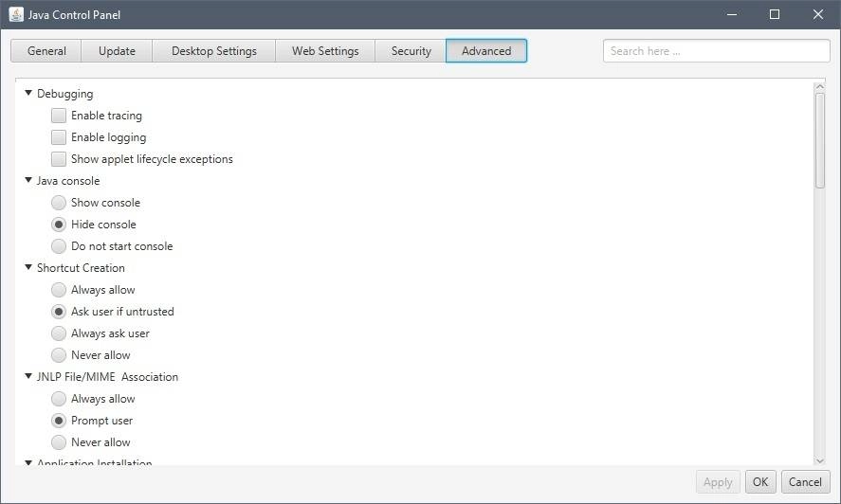Image resolution: width=841 pixels, height=504 pixels.
Task: Click the Apply button
Action: tap(718, 482)
